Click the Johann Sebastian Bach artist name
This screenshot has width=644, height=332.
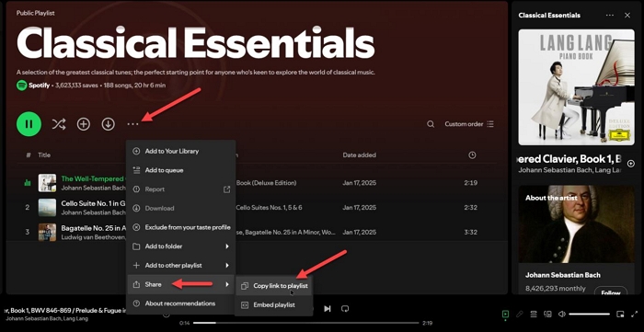click(x=563, y=275)
